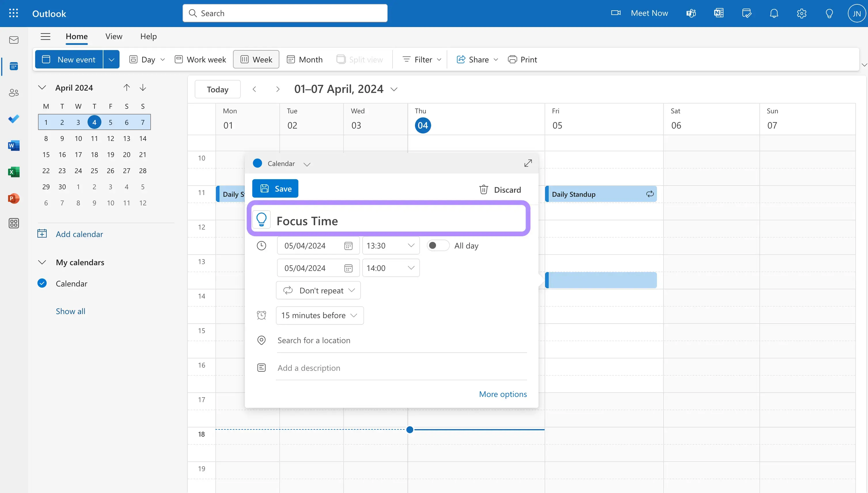Open the 15 minutes before reminder dropdown

point(320,315)
